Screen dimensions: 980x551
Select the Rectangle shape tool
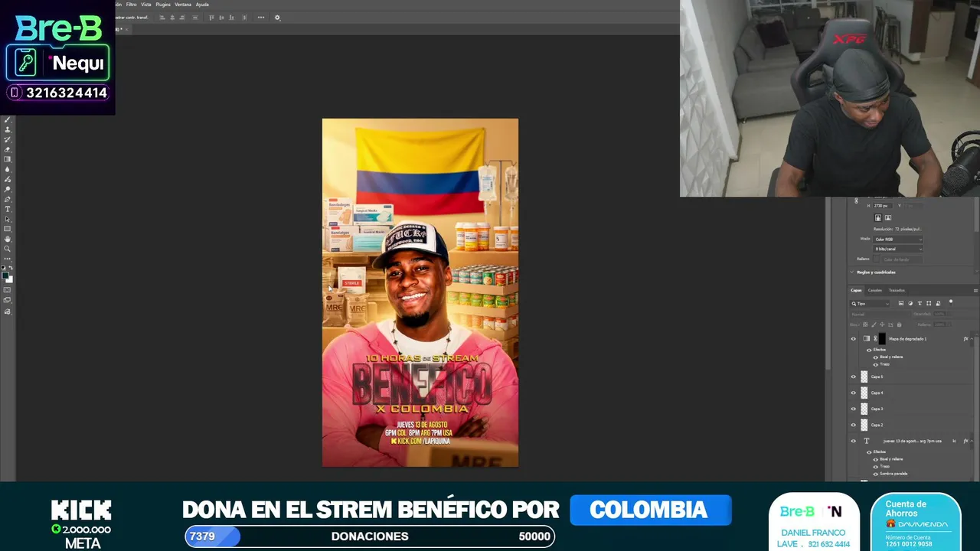click(8, 230)
